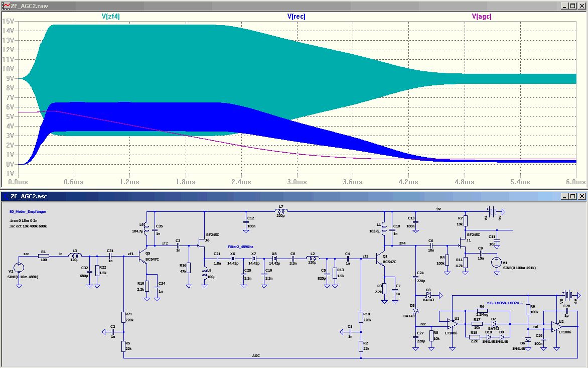Select the V2 sine voltage source symbol
The image size is (588, 368).
tap(18, 267)
